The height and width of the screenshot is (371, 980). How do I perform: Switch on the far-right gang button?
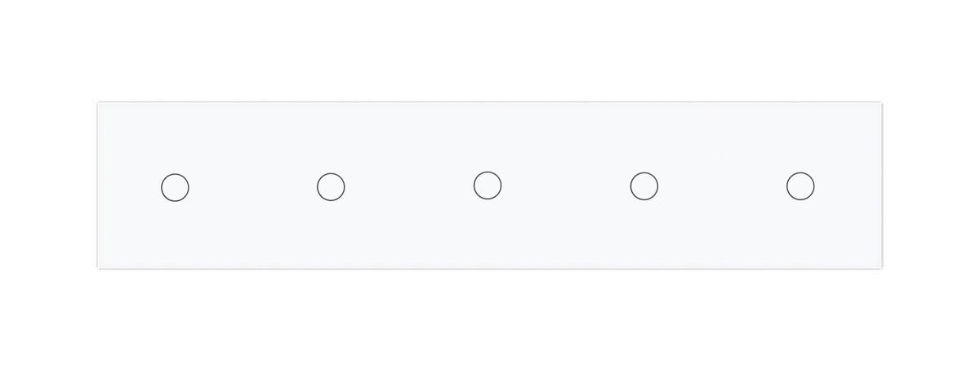[x=800, y=186]
